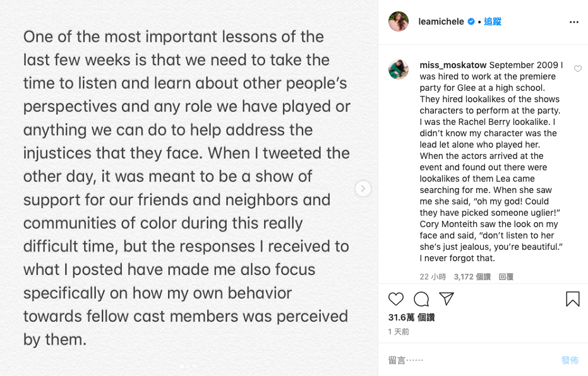Open the comment bubble icon
The height and width of the screenshot is (376, 588).
(x=421, y=298)
